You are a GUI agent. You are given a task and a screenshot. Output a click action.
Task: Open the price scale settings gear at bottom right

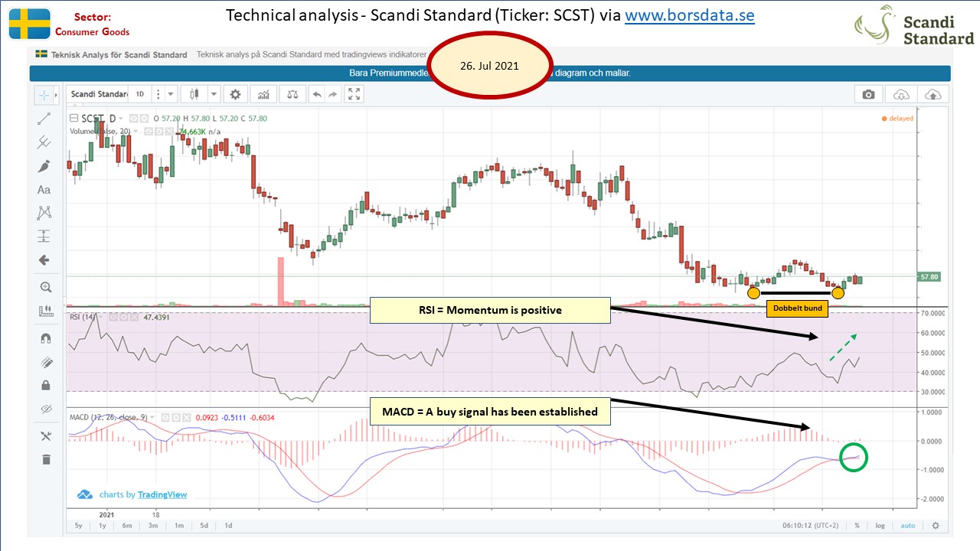tap(935, 526)
